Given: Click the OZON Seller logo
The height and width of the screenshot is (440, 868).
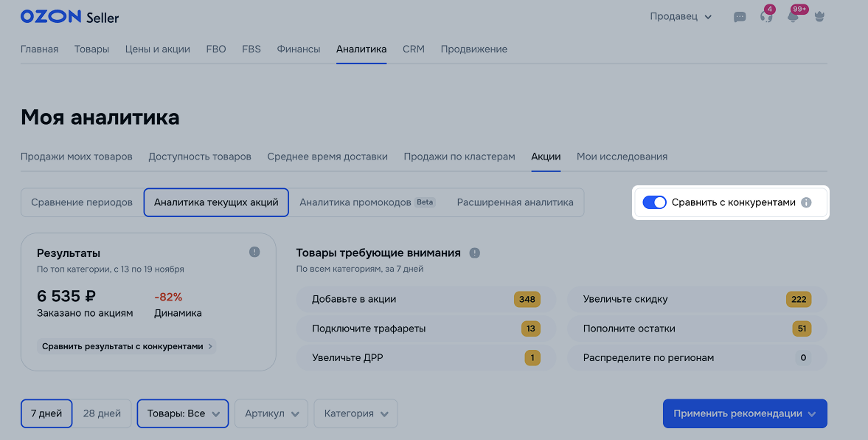Looking at the screenshot, I should point(69,17).
